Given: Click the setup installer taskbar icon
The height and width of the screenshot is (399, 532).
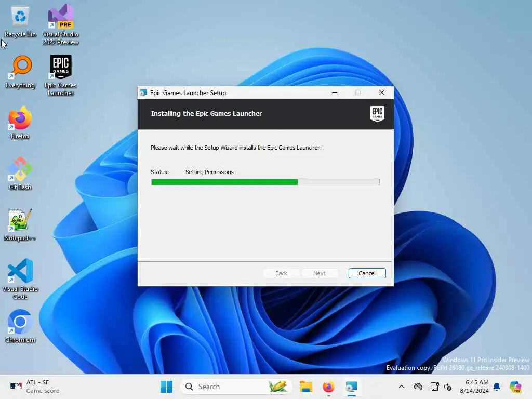Looking at the screenshot, I should click(x=352, y=387).
